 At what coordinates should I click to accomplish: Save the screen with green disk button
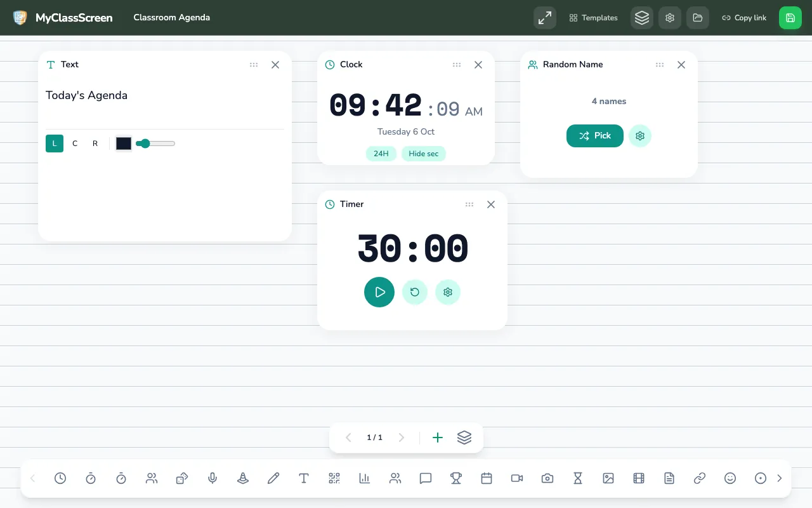tap(790, 18)
